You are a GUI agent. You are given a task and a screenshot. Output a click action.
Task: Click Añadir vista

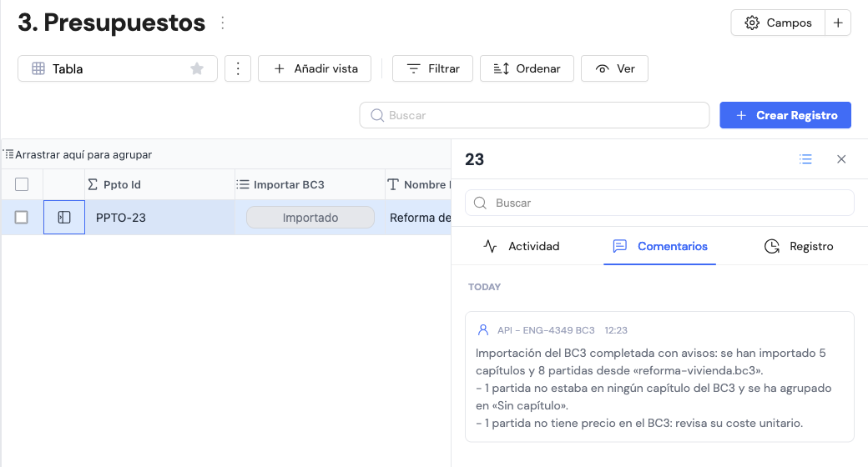click(315, 68)
